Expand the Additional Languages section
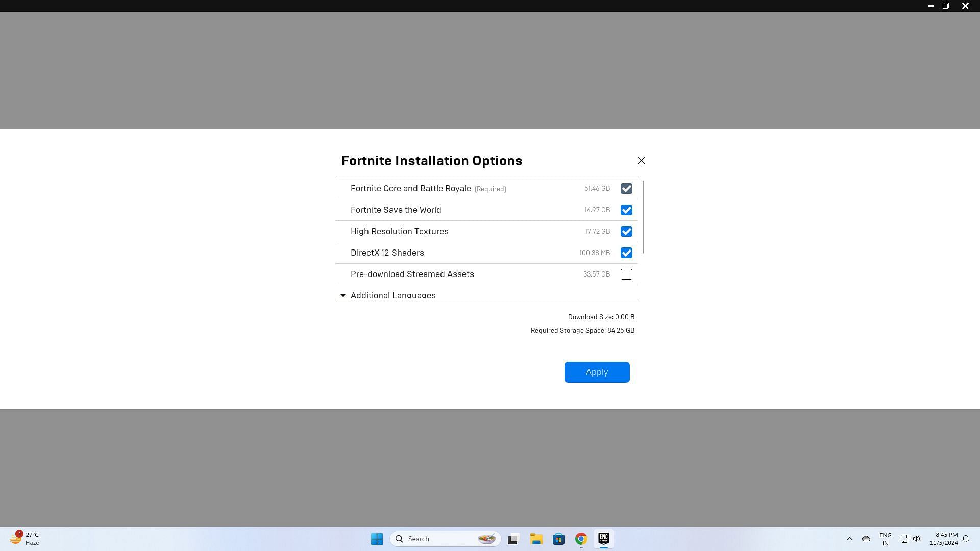The image size is (980, 551). [x=387, y=295]
